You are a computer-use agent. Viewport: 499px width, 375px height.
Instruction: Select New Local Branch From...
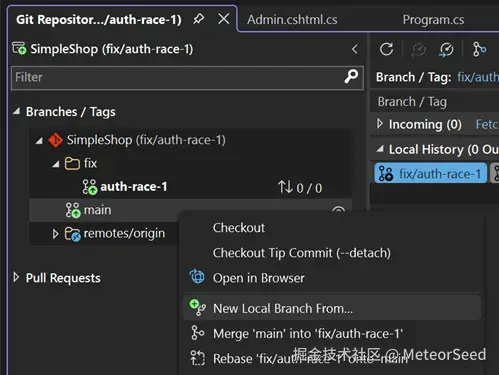[332, 308]
